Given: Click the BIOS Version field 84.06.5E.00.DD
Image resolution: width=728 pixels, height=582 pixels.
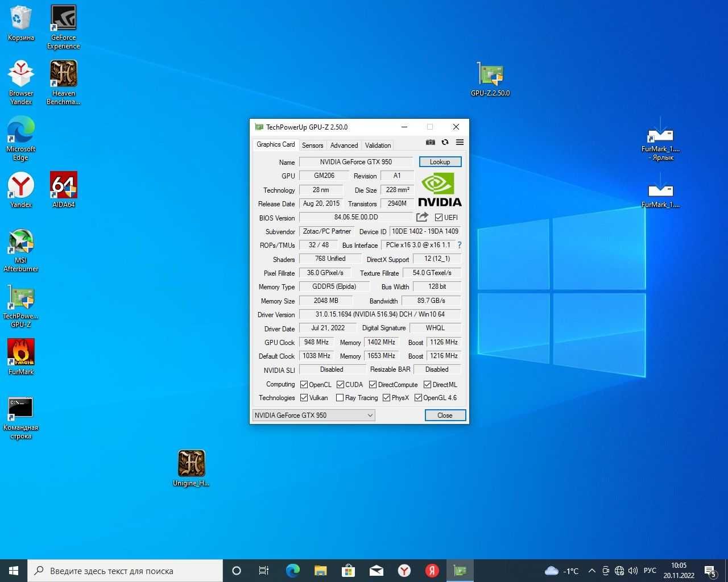Looking at the screenshot, I should pyautogui.click(x=356, y=217).
